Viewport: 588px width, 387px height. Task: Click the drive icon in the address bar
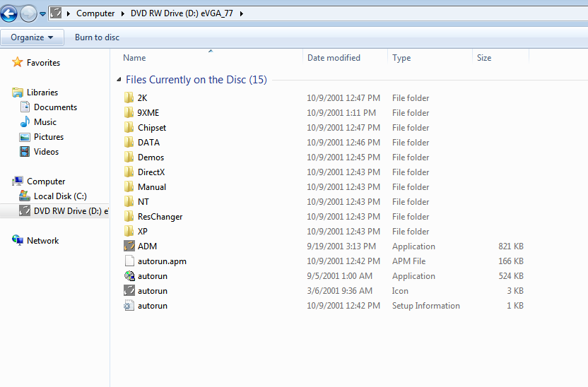[56, 13]
